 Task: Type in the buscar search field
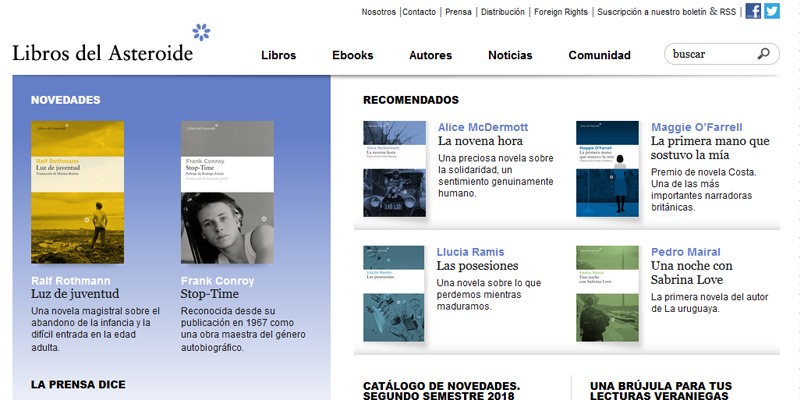pos(710,54)
